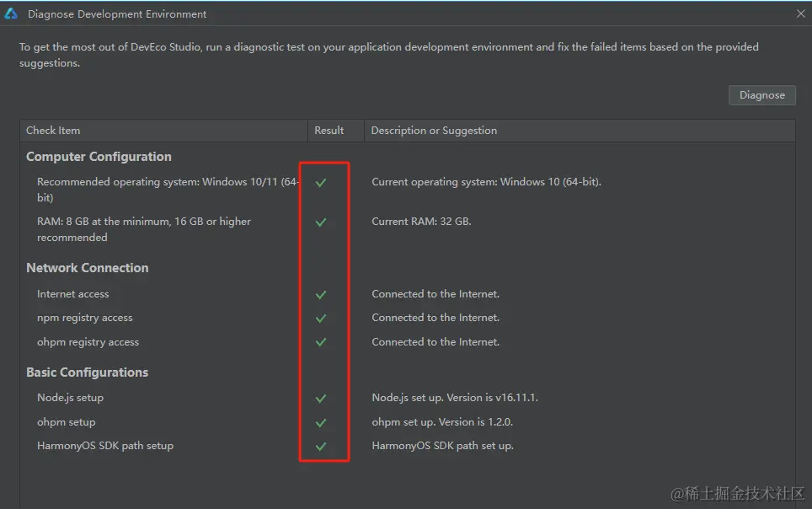Click the Result column header
This screenshot has height=509, width=812.
(x=329, y=131)
